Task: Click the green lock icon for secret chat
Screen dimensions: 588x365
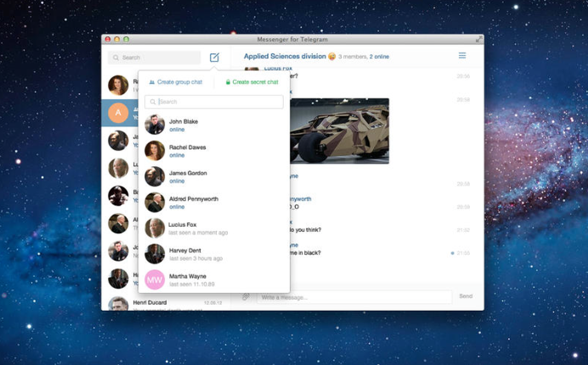Action: (228, 82)
